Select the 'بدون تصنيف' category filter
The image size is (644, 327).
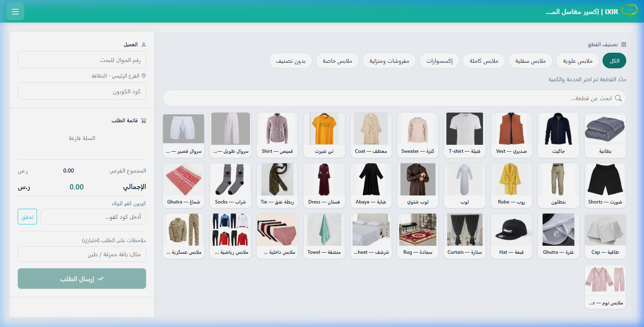pos(291,61)
